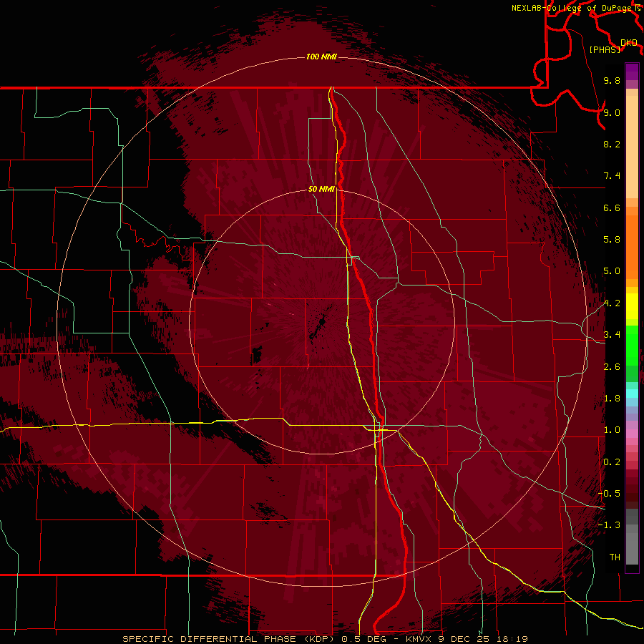Click the 100 NMI range ring label
Viewport: 644px width, 644px height.
(x=321, y=57)
